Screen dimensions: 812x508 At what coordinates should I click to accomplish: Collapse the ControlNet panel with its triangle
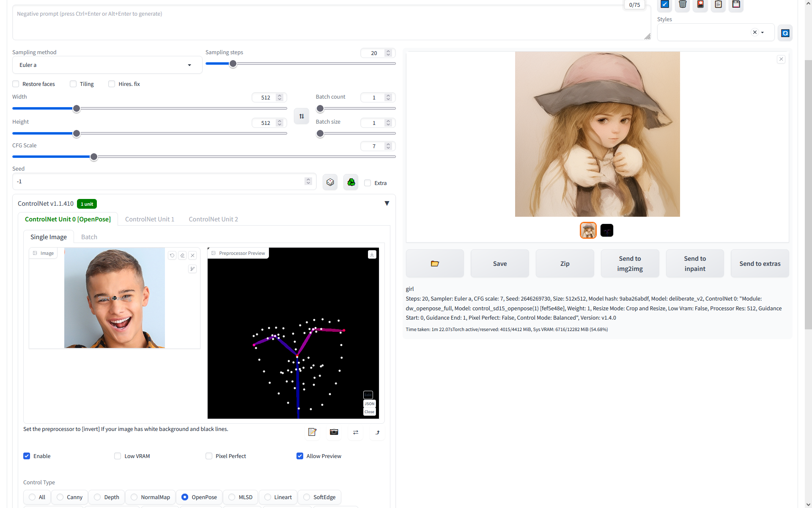point(387,203)
